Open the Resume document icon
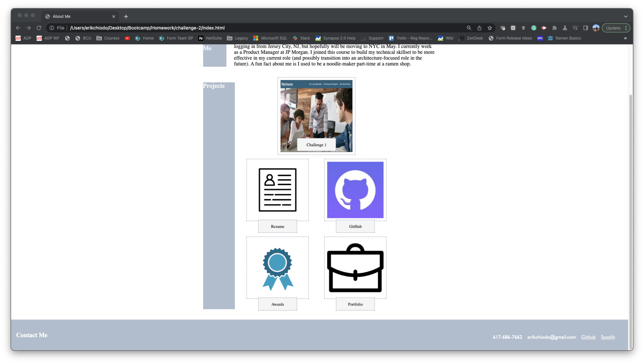The width and height of the screenshot is (644, 364). click(x=277, y=190)
